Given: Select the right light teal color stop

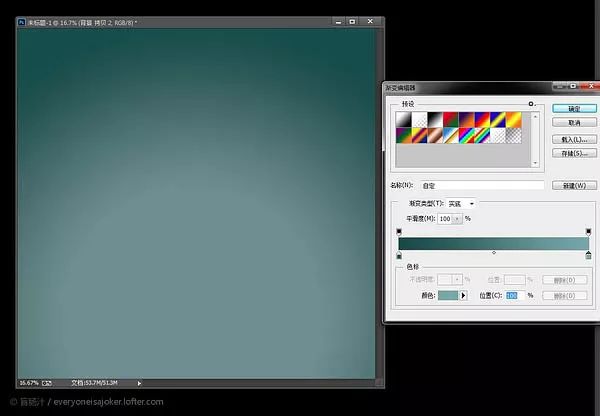Looking at the screenshot, I should [588, 256].
